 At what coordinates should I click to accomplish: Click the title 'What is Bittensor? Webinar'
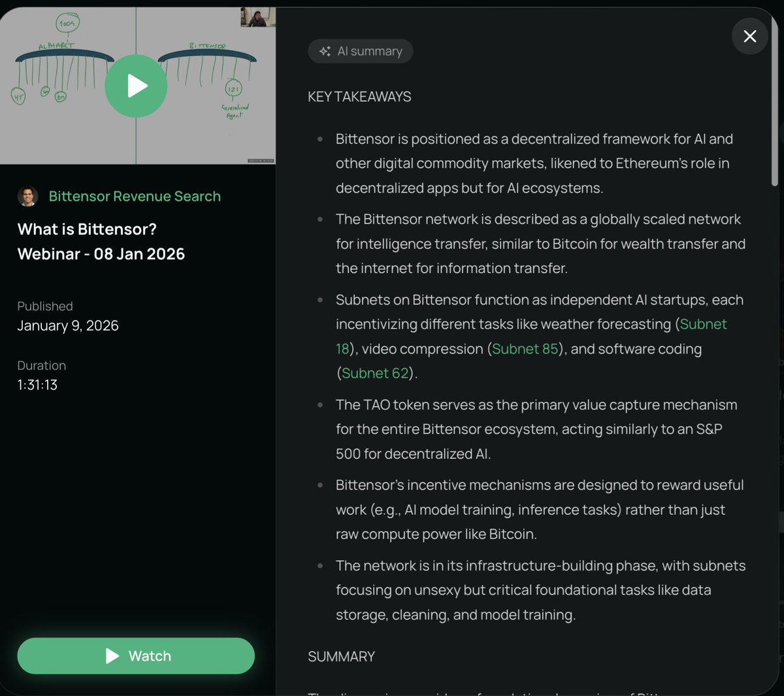101,241
